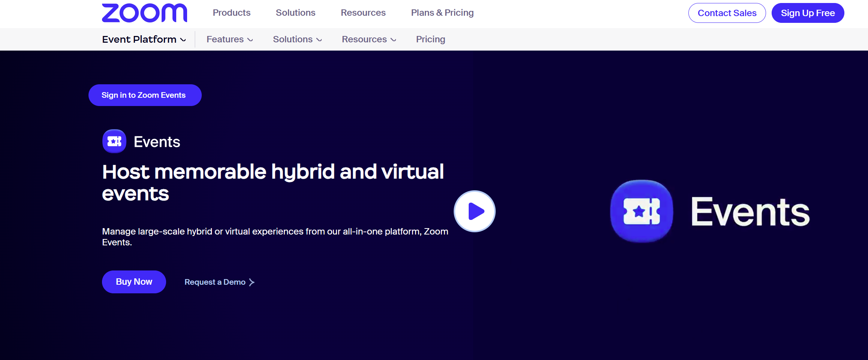Expand the sub-nav Solutions dropdown

tap(298, 39)
